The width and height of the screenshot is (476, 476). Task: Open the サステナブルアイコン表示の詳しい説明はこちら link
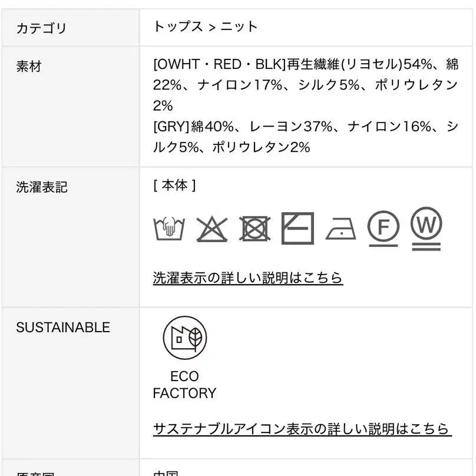pos(302,429)
